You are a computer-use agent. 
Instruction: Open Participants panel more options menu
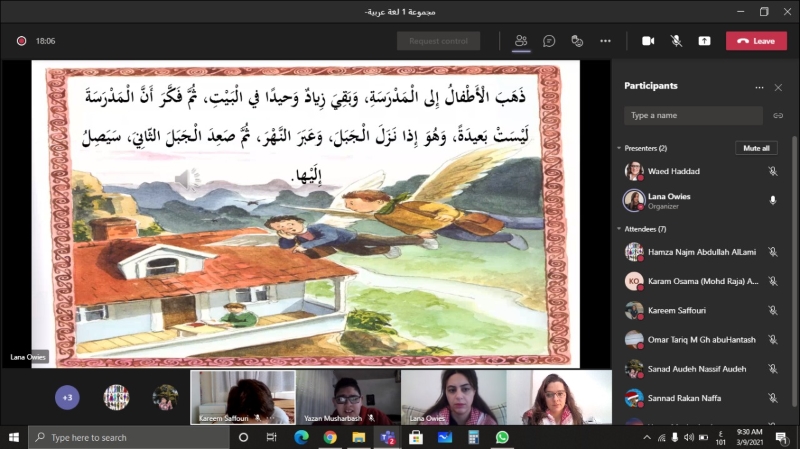(x=759, y=87)
